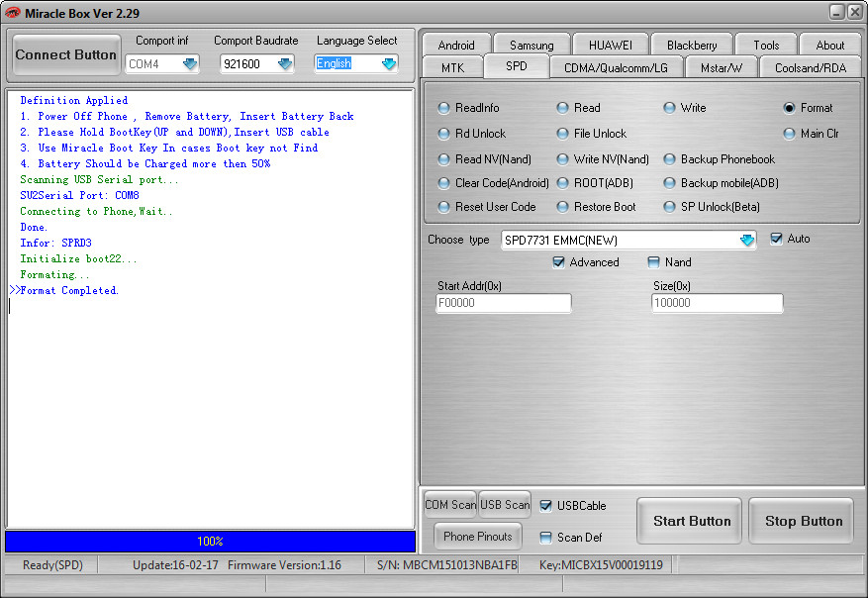The height and width of the screenshot is (598, 868).
Task: Click the Connect Button
Action: point(66,54)
